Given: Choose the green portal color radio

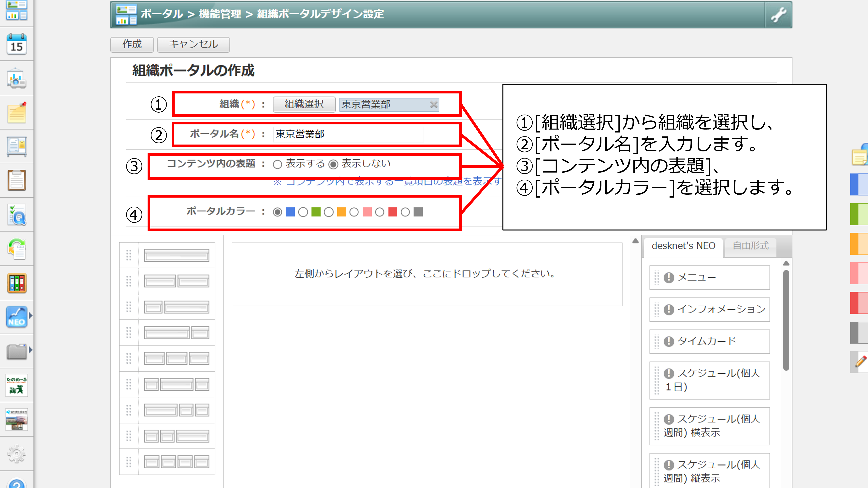Looking at the screenshot, I should tap(303, 212).
